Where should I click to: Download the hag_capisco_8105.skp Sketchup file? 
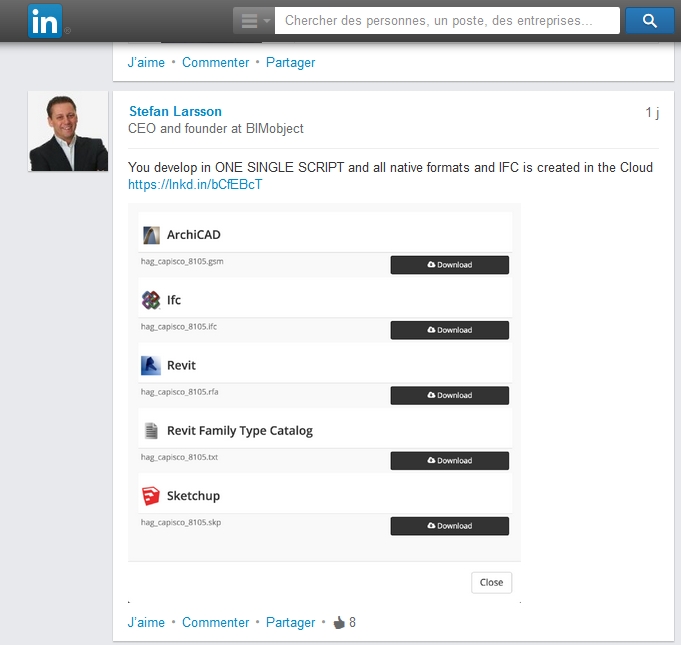coord(449,526)
